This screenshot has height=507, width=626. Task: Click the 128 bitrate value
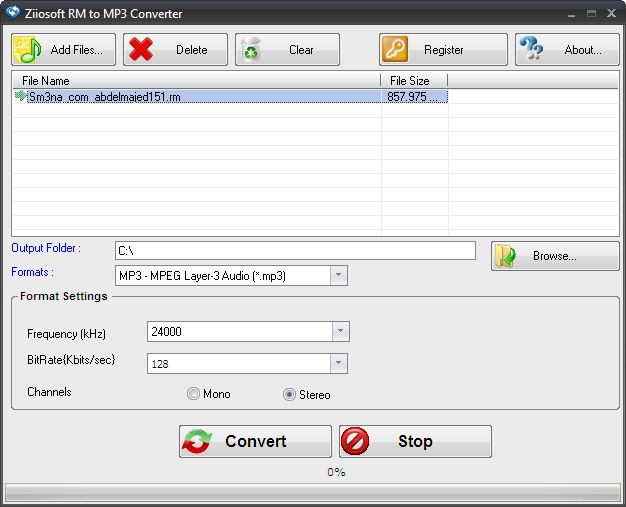click(160, 364)
